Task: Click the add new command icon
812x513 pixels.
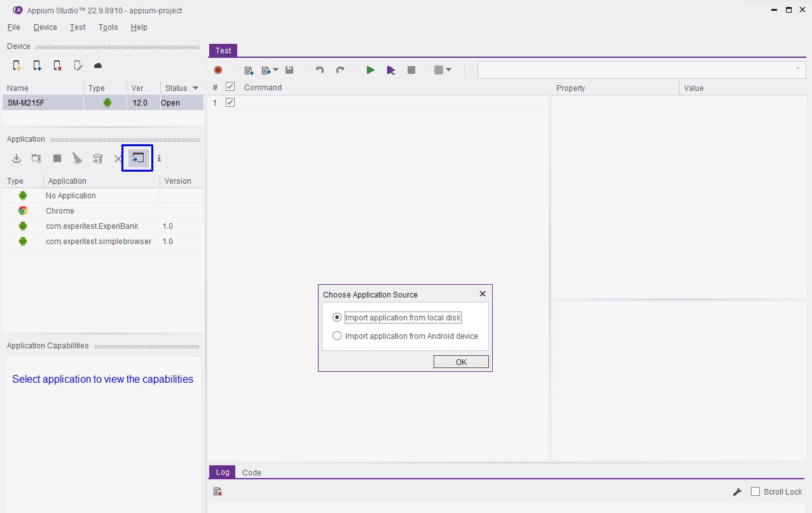Action: point(249,70)
